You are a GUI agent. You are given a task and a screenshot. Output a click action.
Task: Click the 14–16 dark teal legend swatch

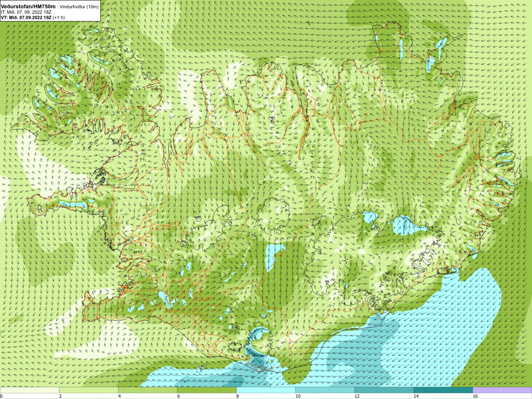(x=443, y=390)
